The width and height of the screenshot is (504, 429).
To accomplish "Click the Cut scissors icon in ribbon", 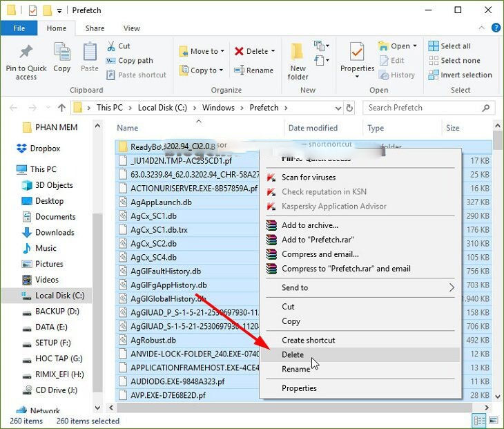I will tap(112, 46).
